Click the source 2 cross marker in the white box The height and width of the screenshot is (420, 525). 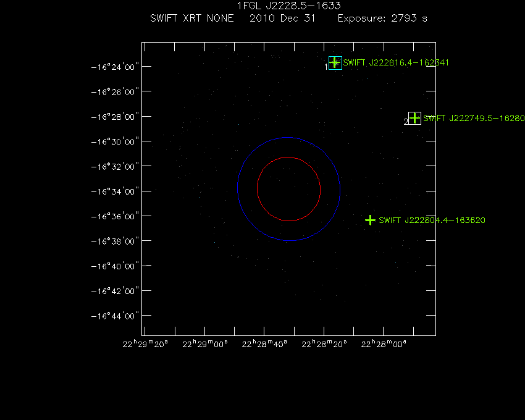click(414, 118)
